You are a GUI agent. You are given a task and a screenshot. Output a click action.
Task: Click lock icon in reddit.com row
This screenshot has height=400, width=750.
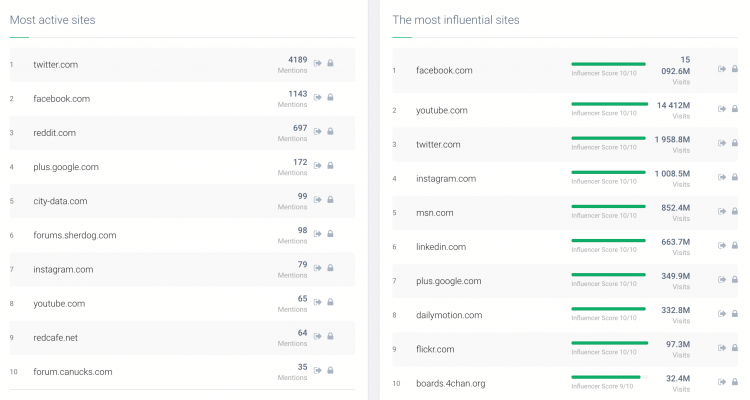tap(330, 131)
